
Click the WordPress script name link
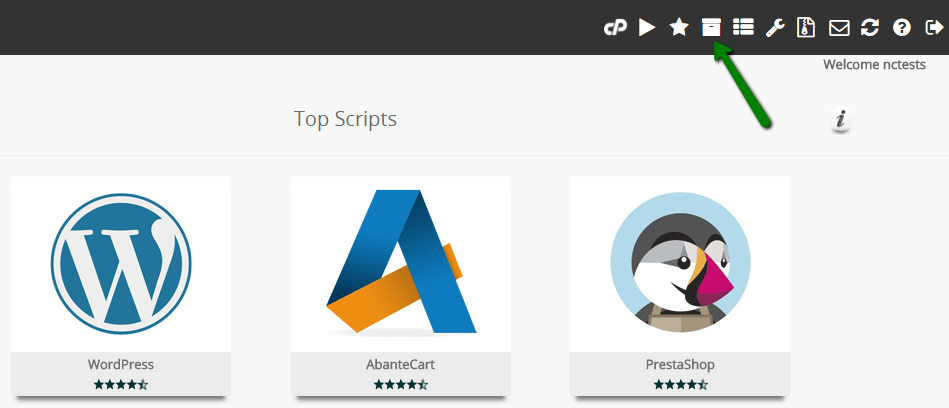coord(120,365)
